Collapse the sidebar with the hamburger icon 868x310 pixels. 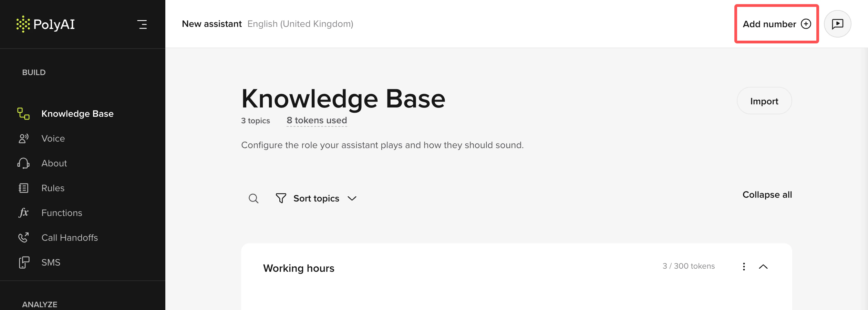tap(142, 24)
